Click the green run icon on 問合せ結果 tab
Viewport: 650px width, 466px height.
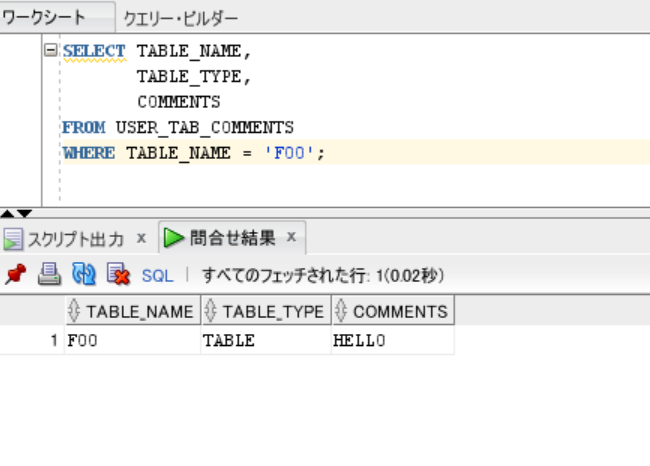coord(174,238)
